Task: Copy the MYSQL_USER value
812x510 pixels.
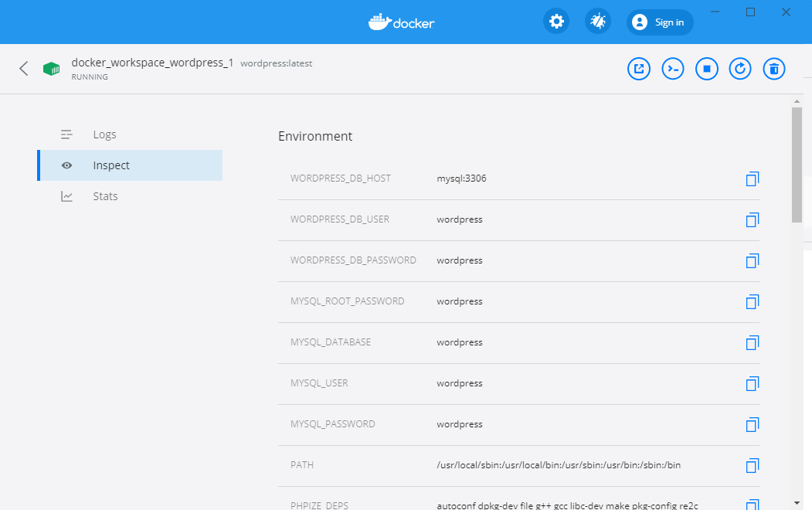Action: coord(753,384)
